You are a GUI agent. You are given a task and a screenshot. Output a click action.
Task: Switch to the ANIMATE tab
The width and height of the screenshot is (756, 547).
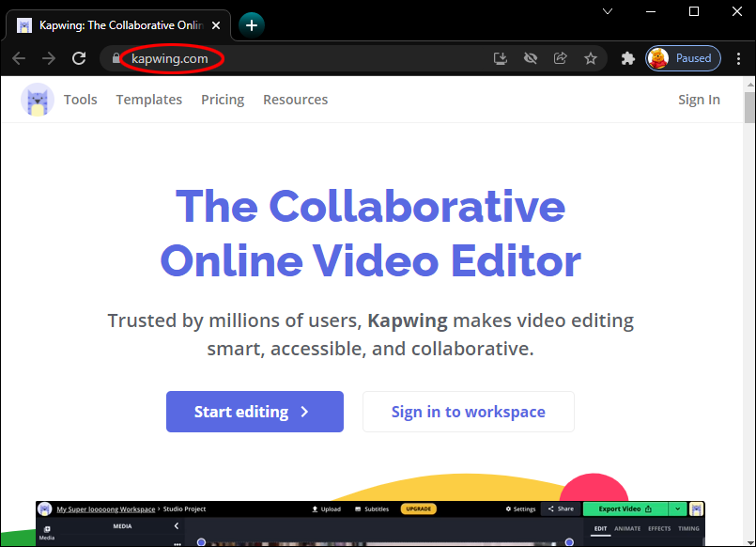click(627, 528)
